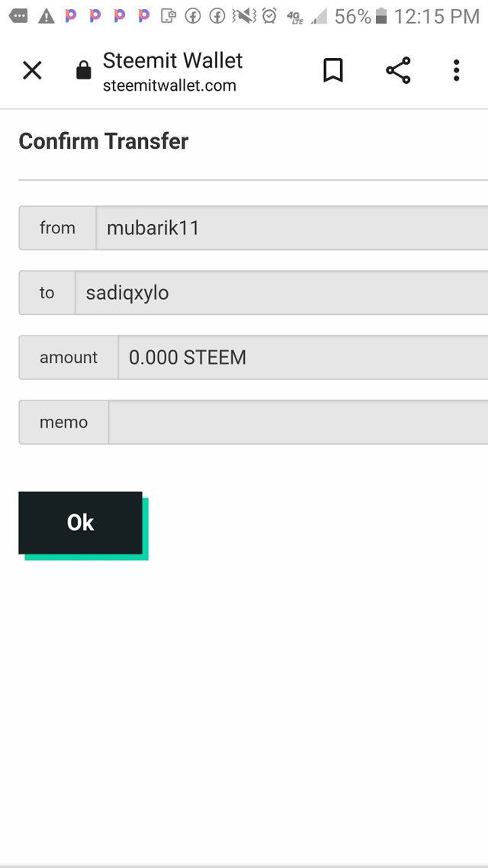This screenshot has width=488, height=868.
Task: Tap the message notification icon
Action: [19, 17]
